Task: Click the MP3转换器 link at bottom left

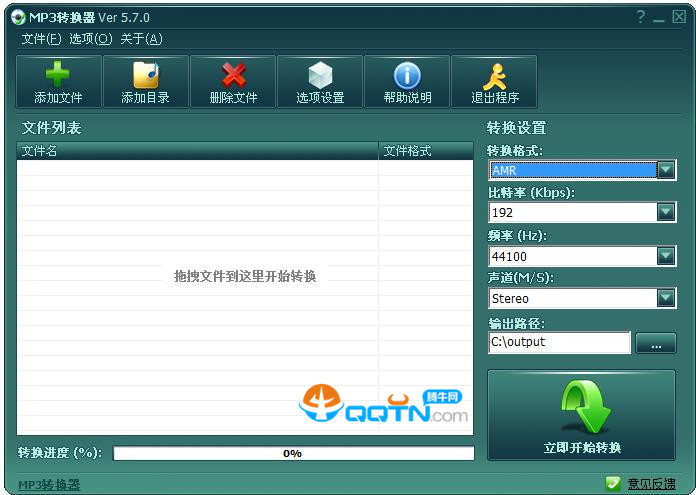Action: point(49,485)
